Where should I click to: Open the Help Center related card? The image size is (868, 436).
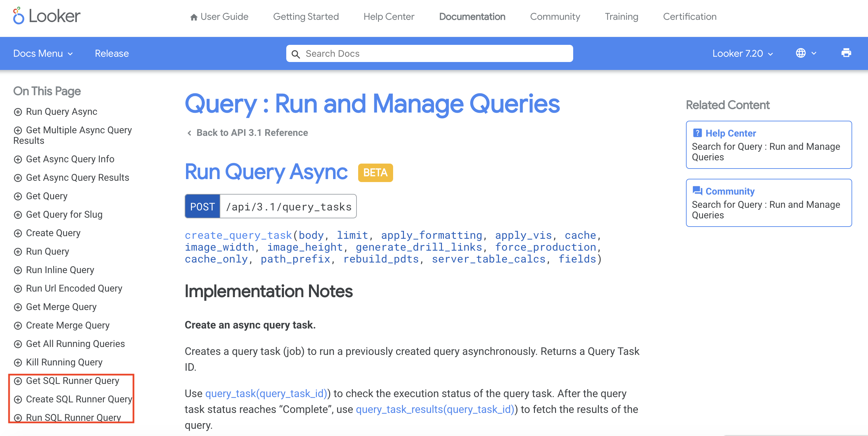click(769, 145)
